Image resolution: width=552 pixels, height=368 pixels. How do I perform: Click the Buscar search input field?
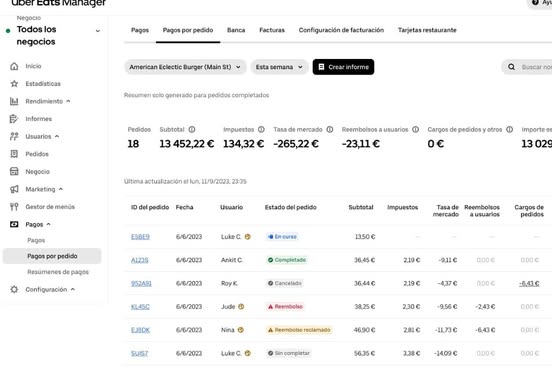(536, 67)
